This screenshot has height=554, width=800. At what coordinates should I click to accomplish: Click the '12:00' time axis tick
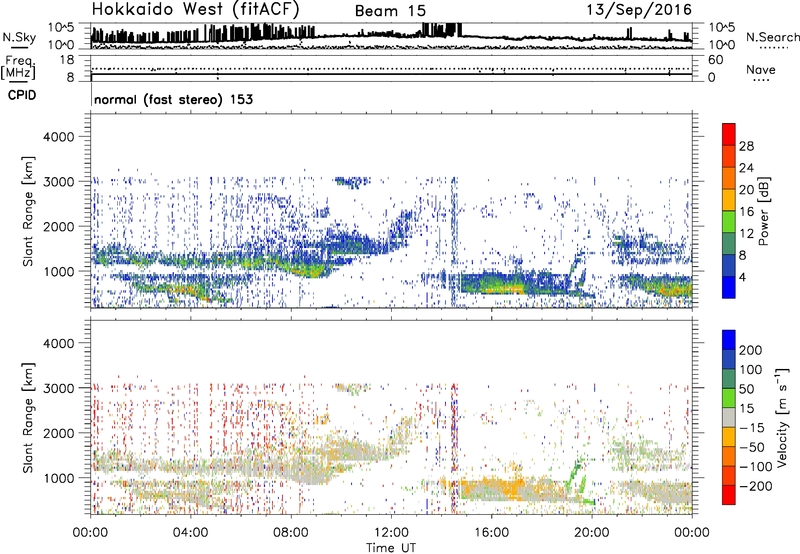(x=391, y=533)
